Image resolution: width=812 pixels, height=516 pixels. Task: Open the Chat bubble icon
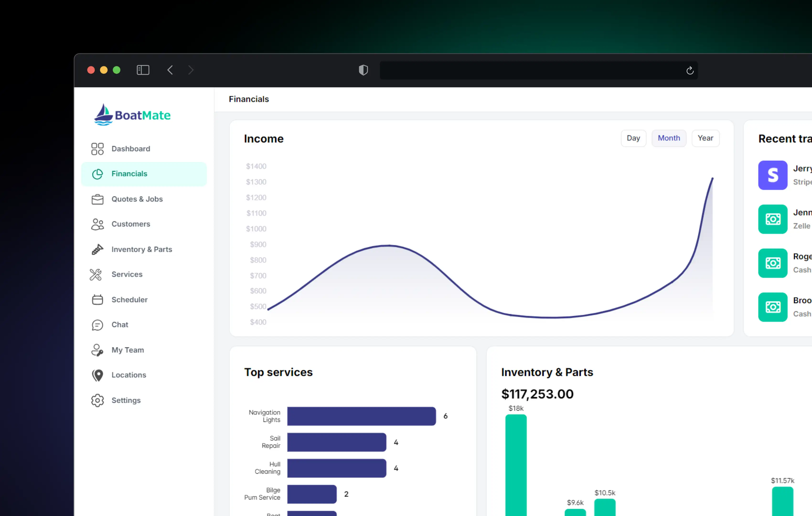pos(97,325)
